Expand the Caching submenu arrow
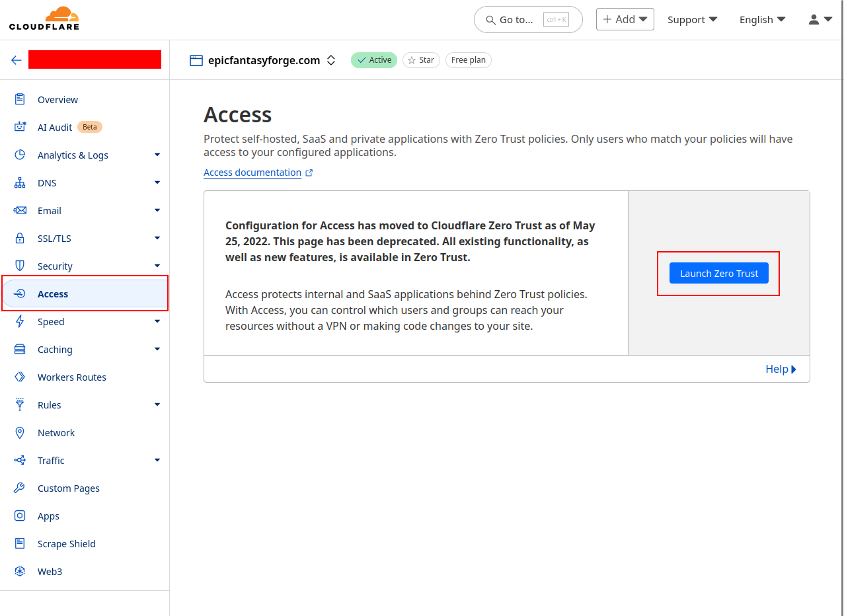Viewport: 844px width, 616px height. pyautogui.click(x=157, y=349)
